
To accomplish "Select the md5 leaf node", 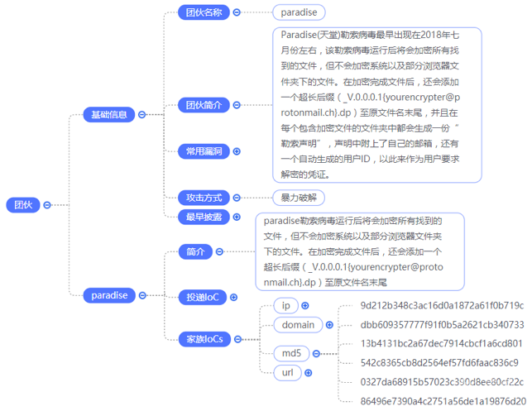I will click(x=291, y=354).
